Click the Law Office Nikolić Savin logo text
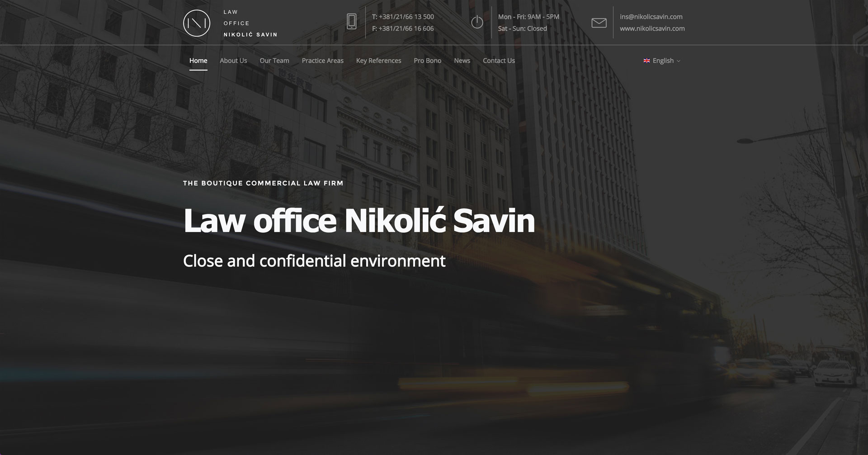 (x=250, y=23)
